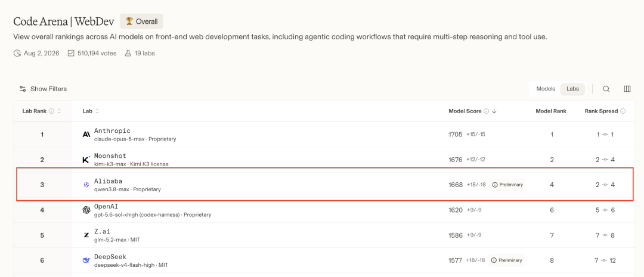
Task: Click the flask icon beside labs count
Action: (128, 54)
